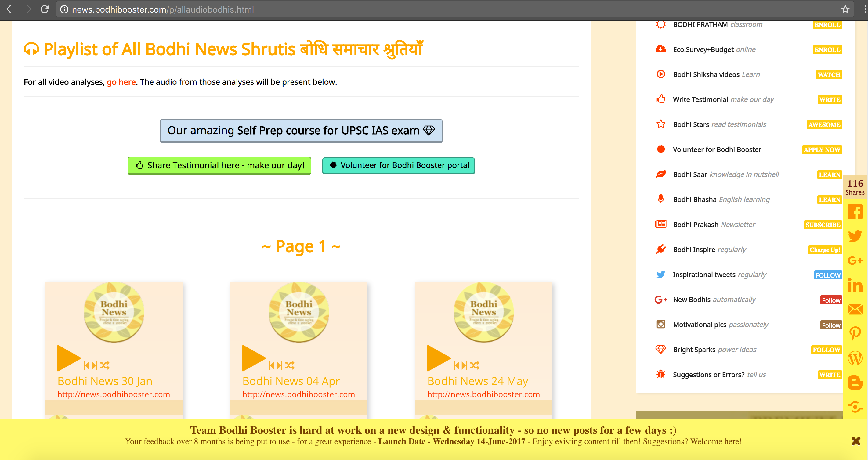Click SUBSCRIBE for Bodhi Prakash Newsletter
This screenshot has width=868, height=460.
point(823,225)
